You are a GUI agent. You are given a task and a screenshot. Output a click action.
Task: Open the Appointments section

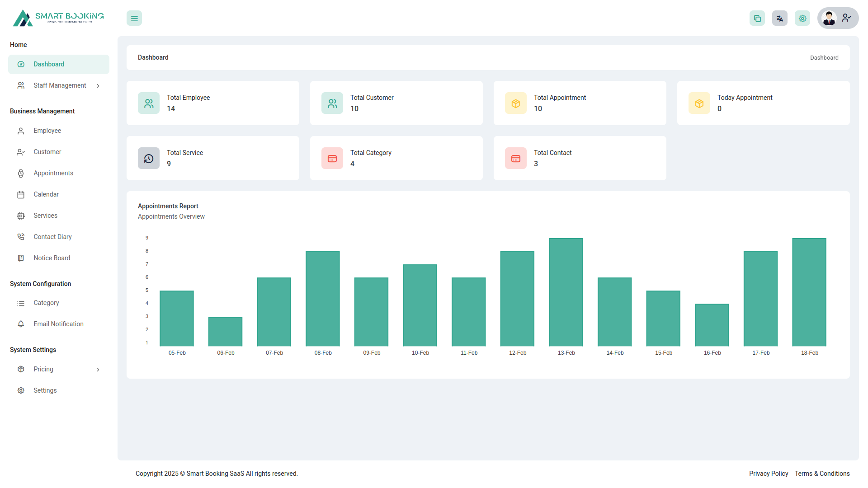pos(53,173)
